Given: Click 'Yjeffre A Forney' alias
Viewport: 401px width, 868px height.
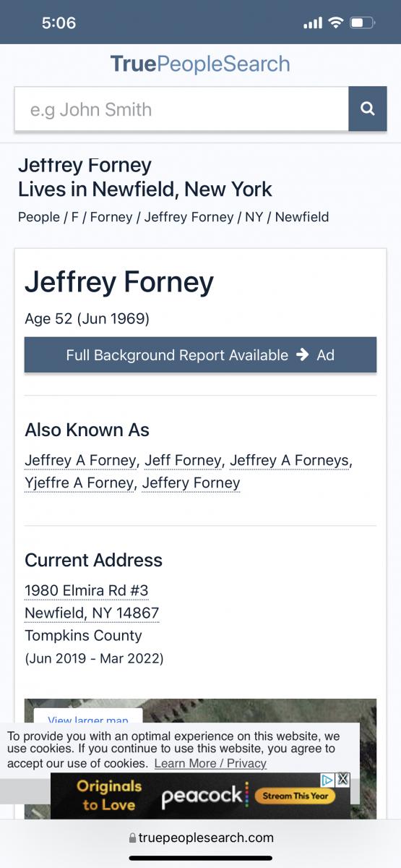Looking at the screenshot, I should [79, 483].
